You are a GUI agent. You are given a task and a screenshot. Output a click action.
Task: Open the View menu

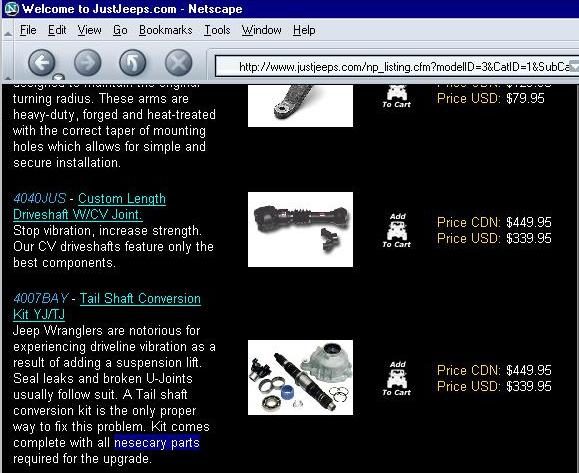[89, 30]
